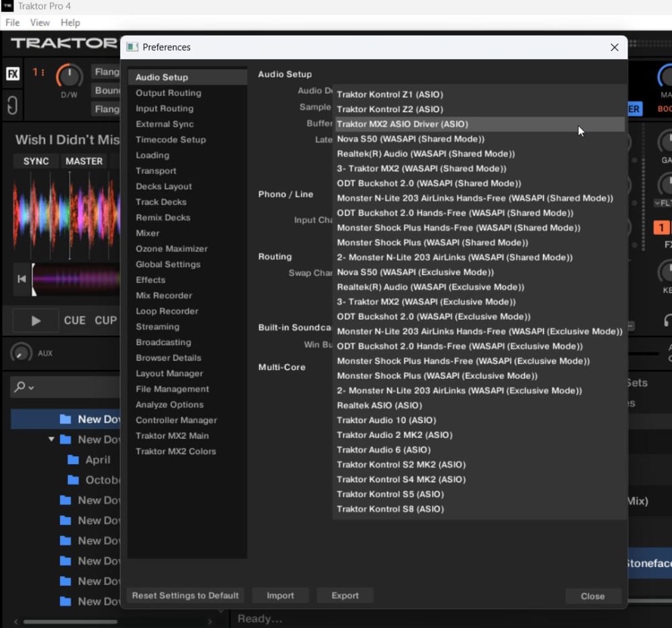Select Monster Shock Plus (WASAPI (Exclusive Mode))
The width and height of the screenshot is (672, 628).
[x=478, y=375]
